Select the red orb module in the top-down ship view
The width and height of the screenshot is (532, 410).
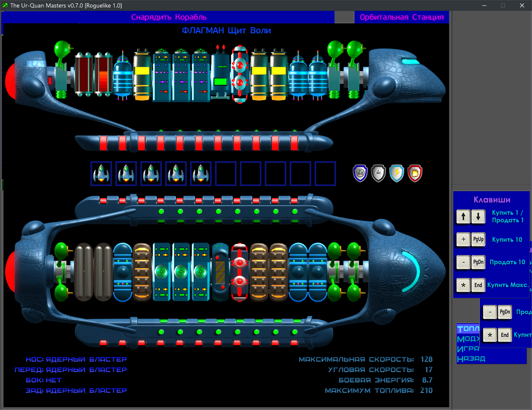point(239,273)
